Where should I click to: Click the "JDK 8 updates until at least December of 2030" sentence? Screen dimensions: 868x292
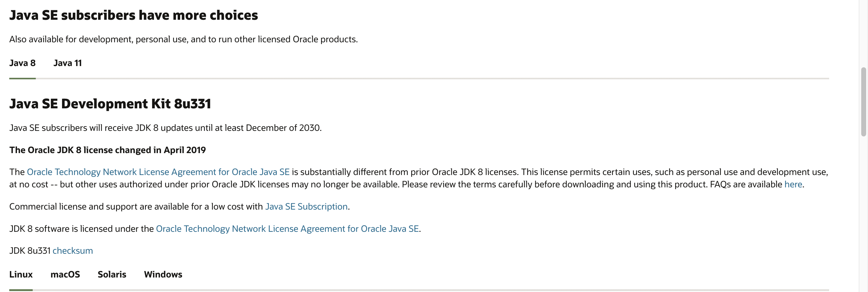pyautogui.click(x=165, y=128)
